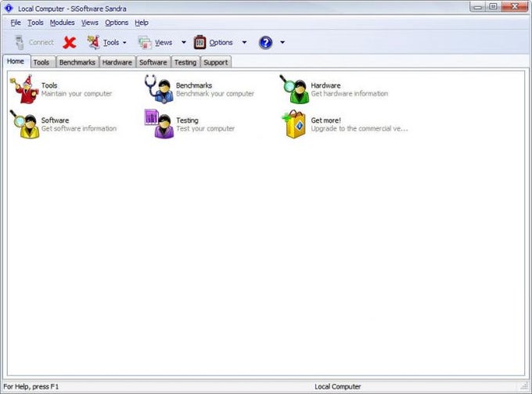532x394 pixels.
Task: Click the Tools wizard toolbar icon
Action: coord(93,42)
